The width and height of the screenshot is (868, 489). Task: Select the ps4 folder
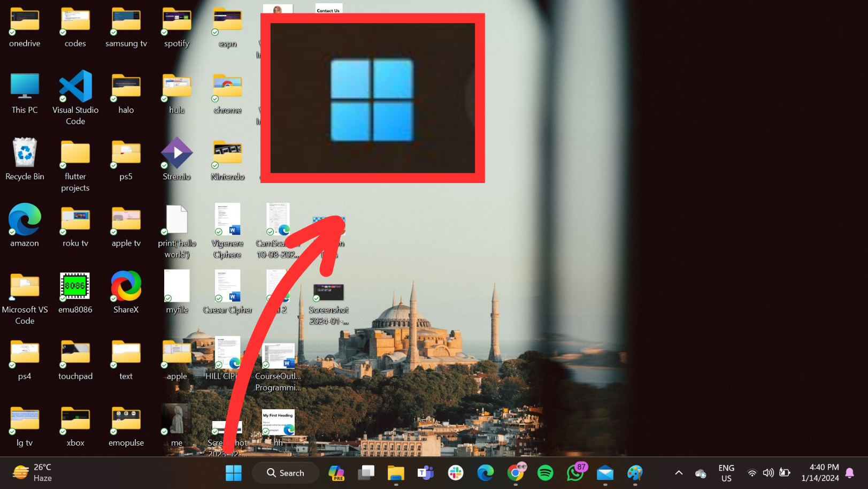coord(25,360)
